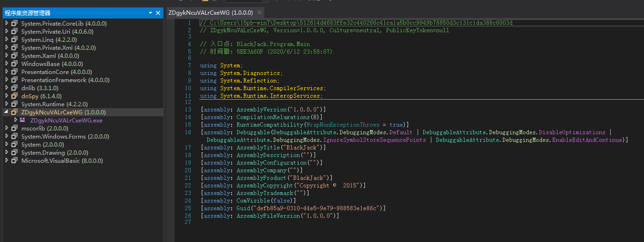Open the assembly explorer panel options dropdown
Screen dimensions: 644x242
150,13
